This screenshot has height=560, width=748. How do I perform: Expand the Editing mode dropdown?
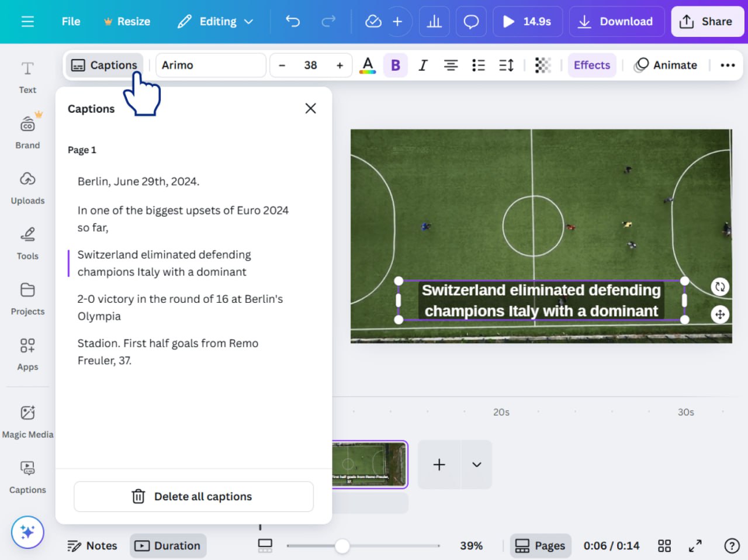pos(215,21)
